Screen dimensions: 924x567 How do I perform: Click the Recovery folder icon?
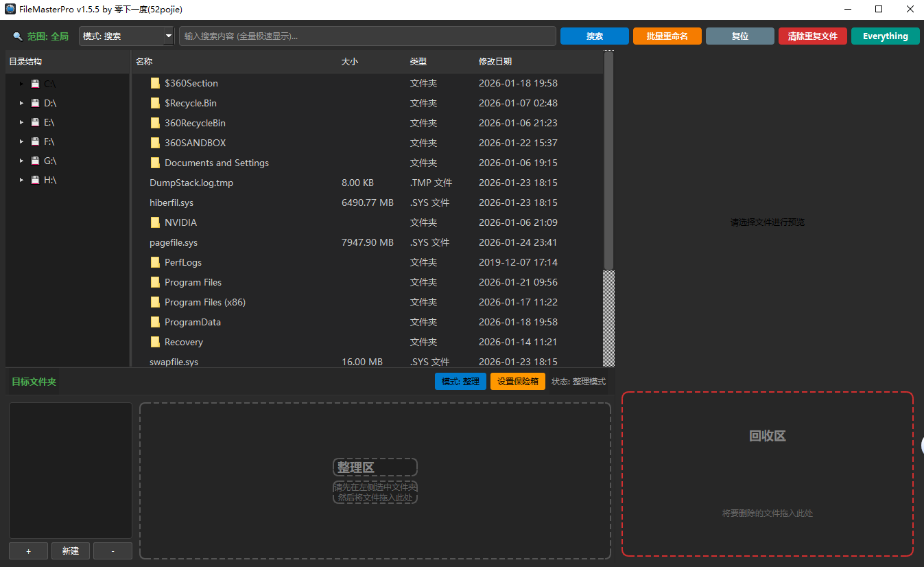point(155,342)
